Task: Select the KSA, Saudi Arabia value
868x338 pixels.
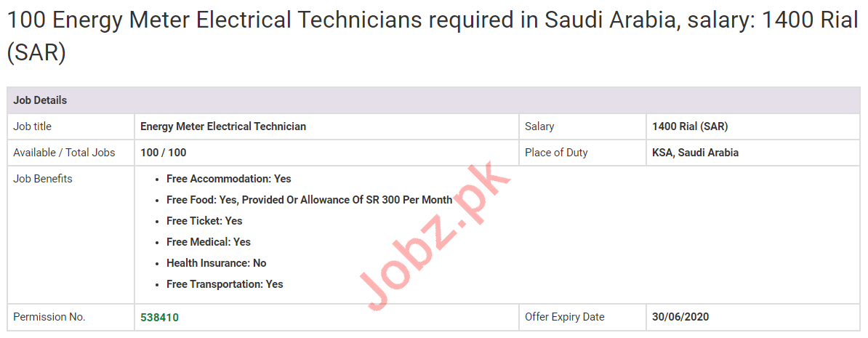Action: coord(695,153)
